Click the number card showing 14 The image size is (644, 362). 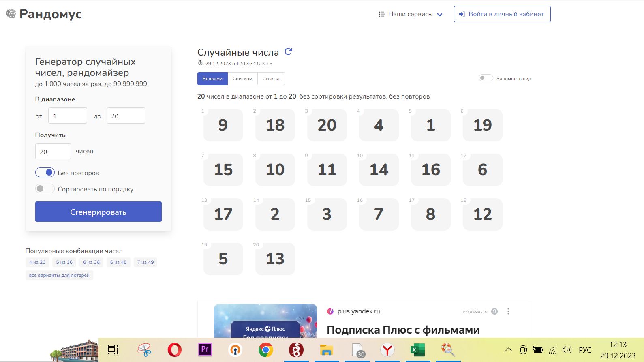[x=379, y=169]
